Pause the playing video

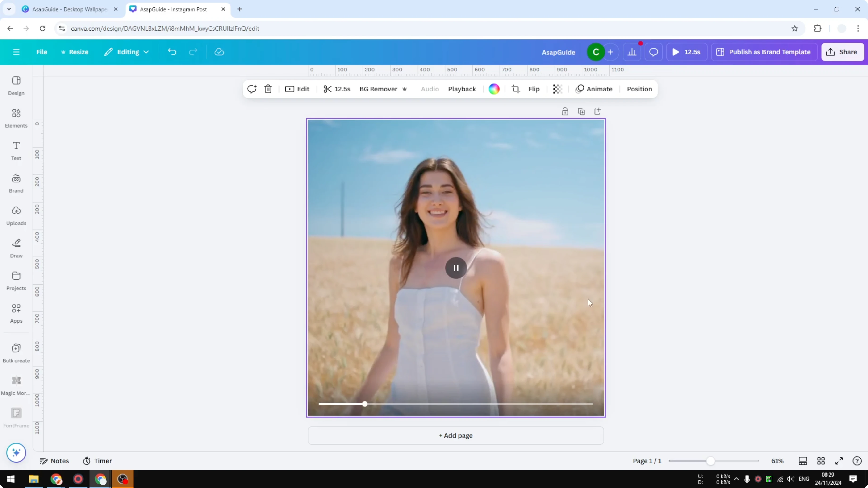(455, 268)
